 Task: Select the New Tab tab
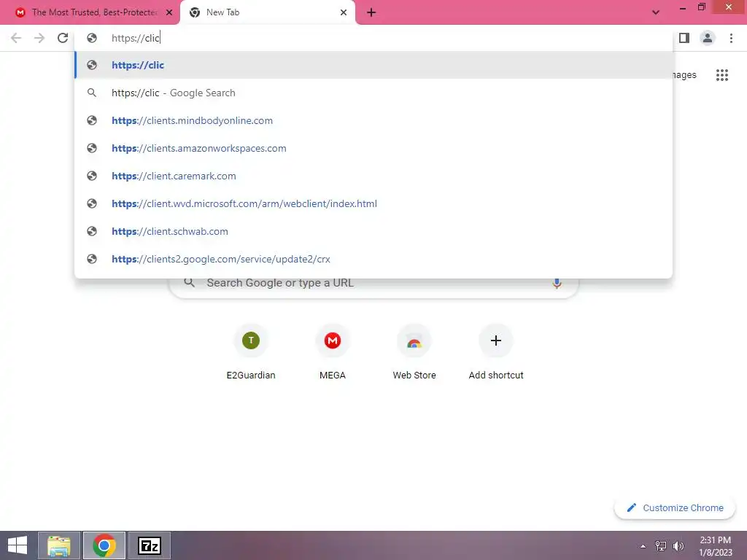[267, 12]
